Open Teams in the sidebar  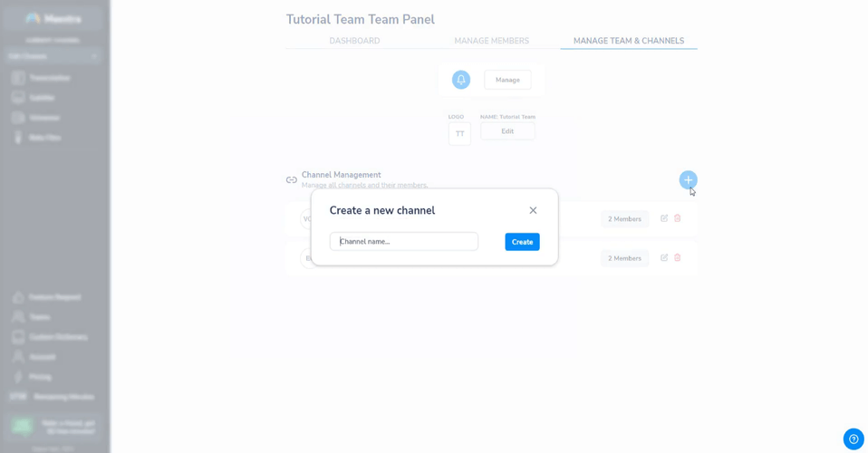point(32,317)
